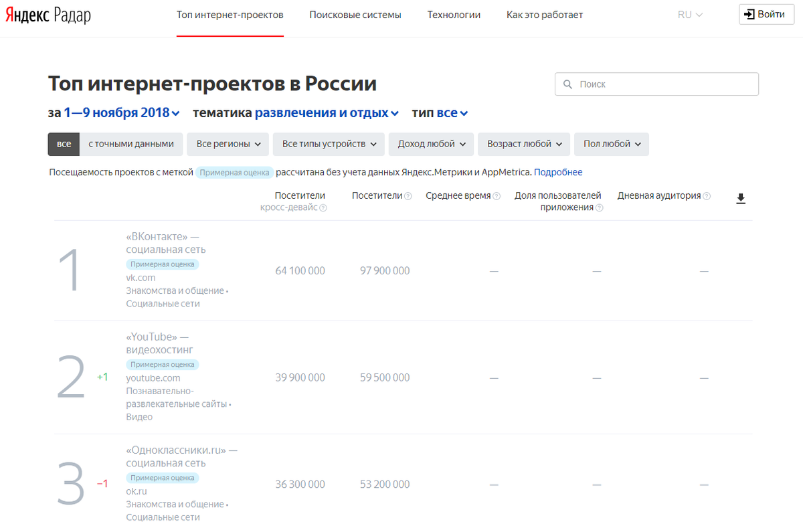Click help icon by Доля пользователей приложения
803x532 pixels.
[x=600, y=208]
